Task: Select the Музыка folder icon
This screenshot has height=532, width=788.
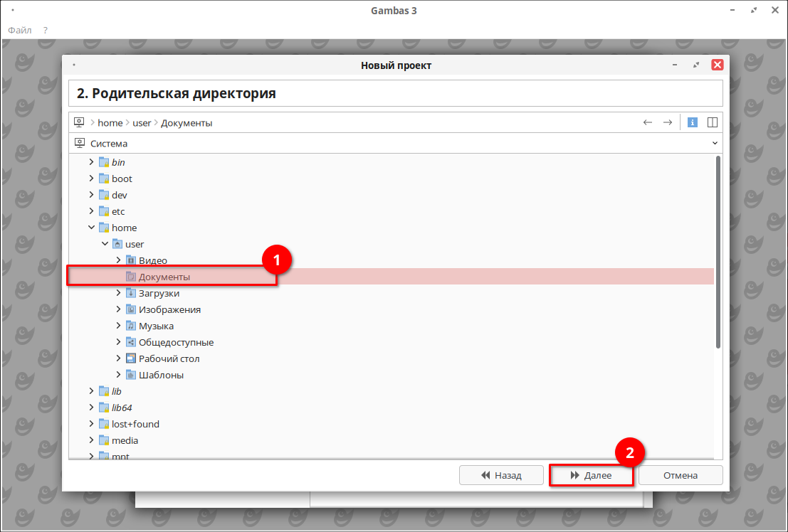Action: (x=131, y=326)
